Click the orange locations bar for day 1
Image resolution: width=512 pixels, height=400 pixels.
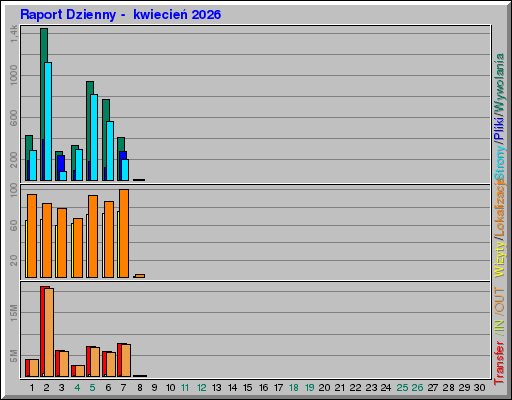32,236
